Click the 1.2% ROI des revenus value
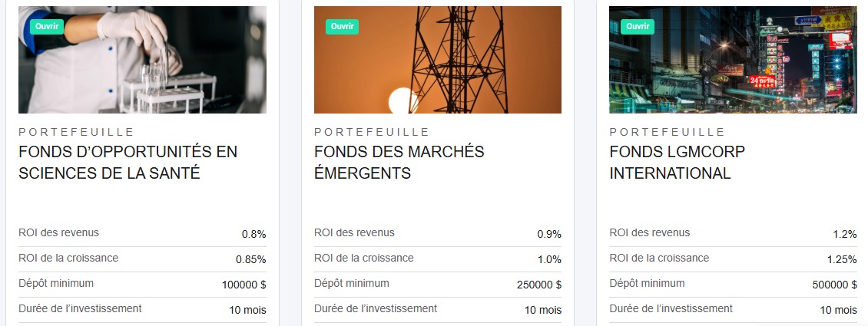This screenshot has height=326, width=868. pyautogui.click(x=844, y=234)
